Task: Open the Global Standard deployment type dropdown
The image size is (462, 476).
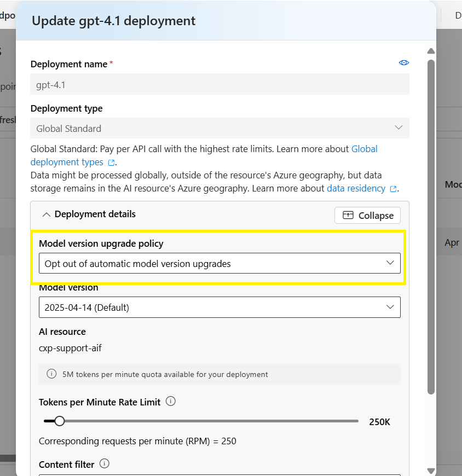Action: 220,128
